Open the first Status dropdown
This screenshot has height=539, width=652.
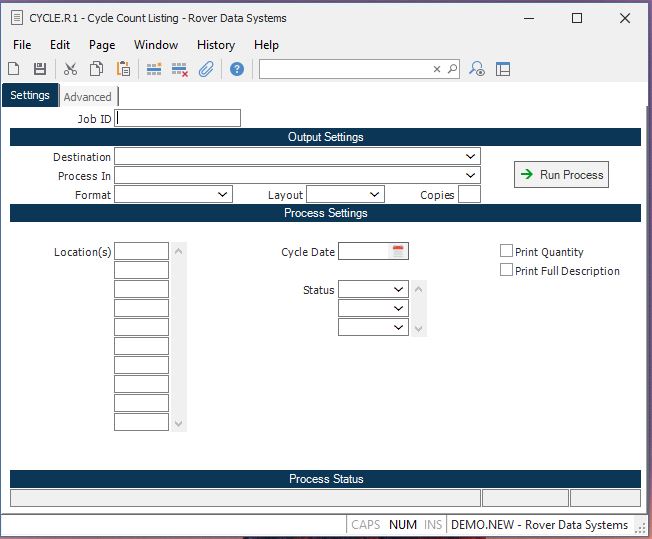pos(398,290)
